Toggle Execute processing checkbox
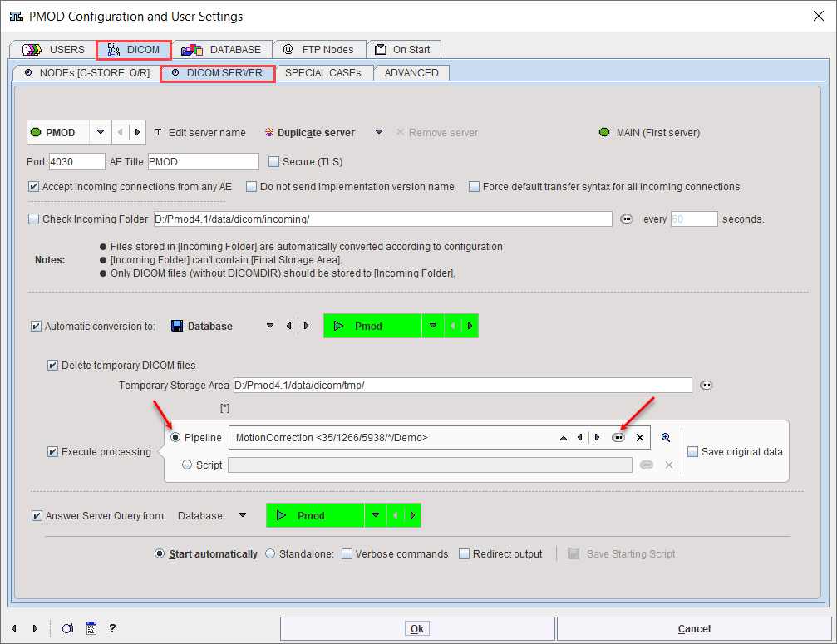The width and height of the screenshot is (837, 644). pos(53,452)
